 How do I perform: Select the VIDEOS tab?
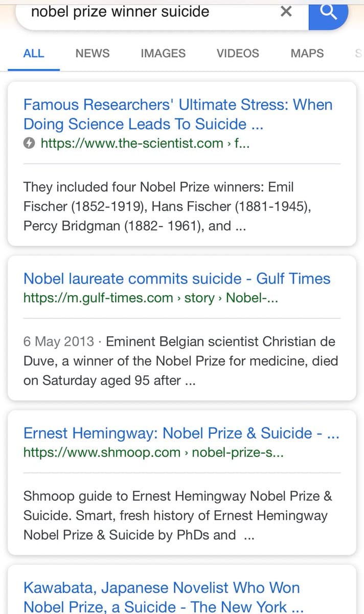click(238, 53)
